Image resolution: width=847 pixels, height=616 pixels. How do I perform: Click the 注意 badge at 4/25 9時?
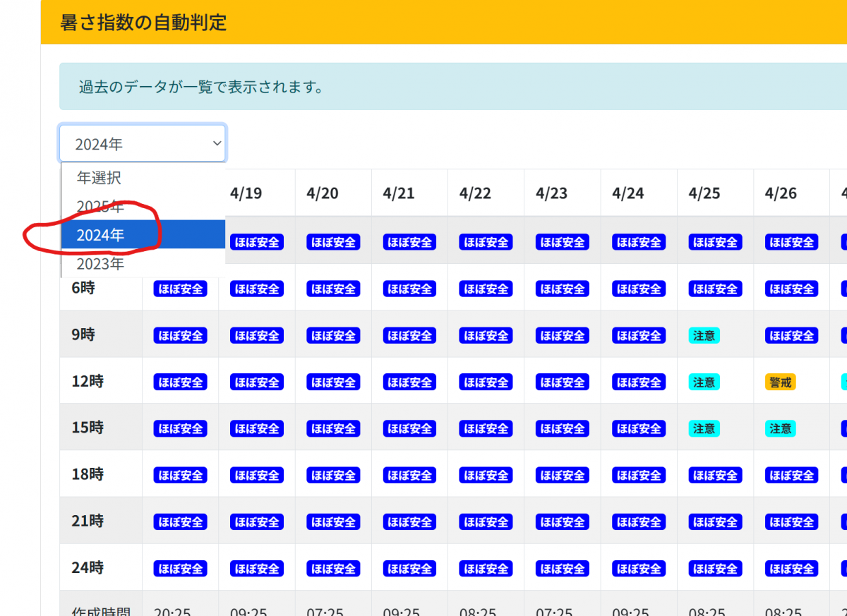pyautogui.click(x=704, y=335)
